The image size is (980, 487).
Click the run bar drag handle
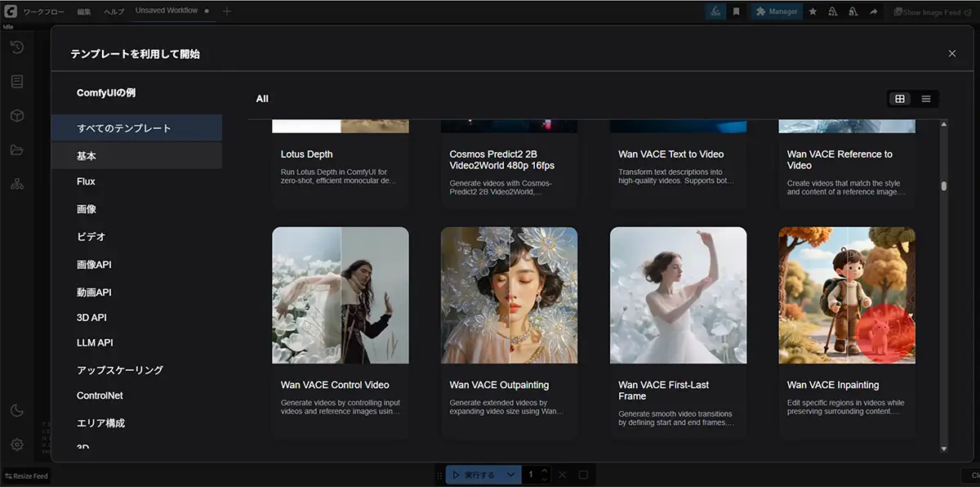440,475
